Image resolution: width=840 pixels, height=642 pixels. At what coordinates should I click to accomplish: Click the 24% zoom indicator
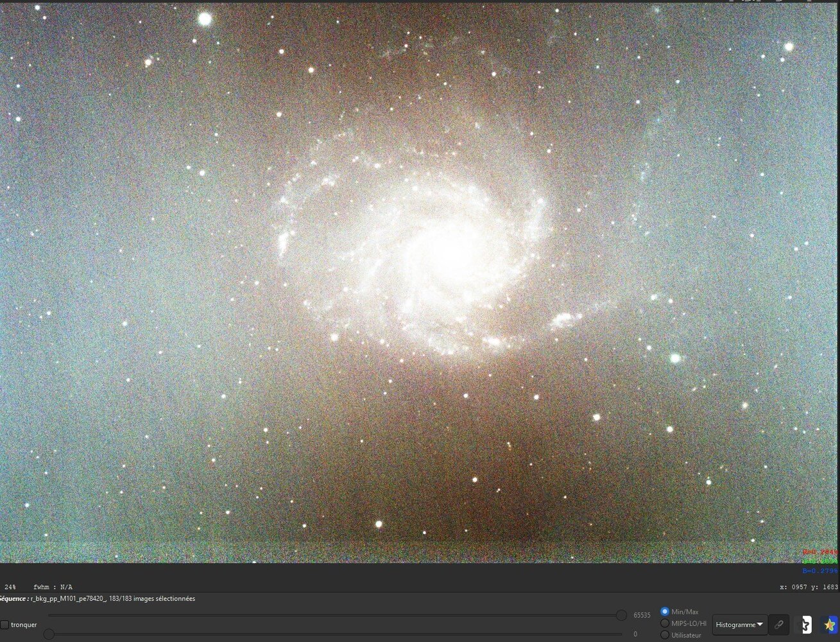click(x=10, y=586)
